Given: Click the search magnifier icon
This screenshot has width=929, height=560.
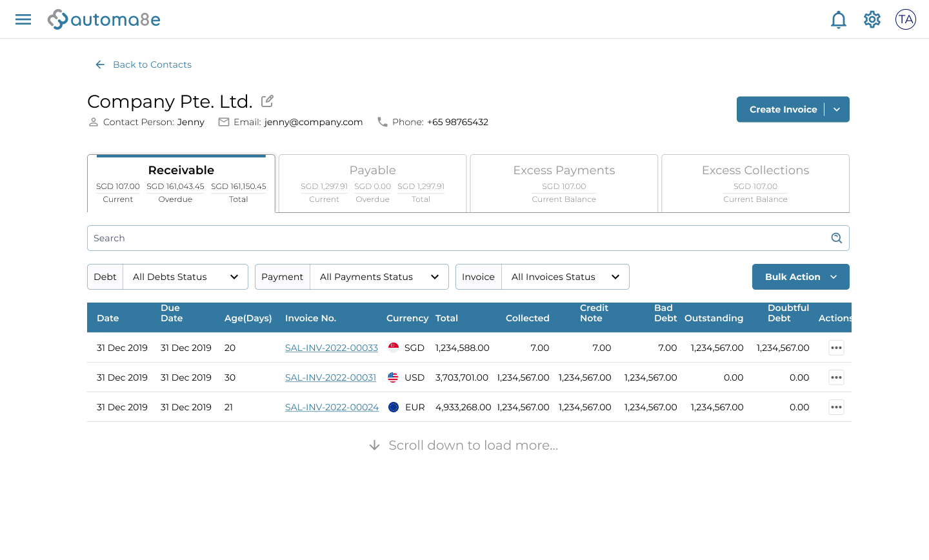Looking at the screenshot, I should tap(836, 238).
